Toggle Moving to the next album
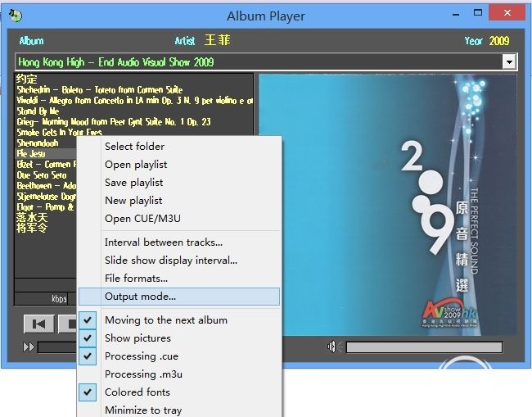Screen dimensions: 532x417 click(179, 320)
